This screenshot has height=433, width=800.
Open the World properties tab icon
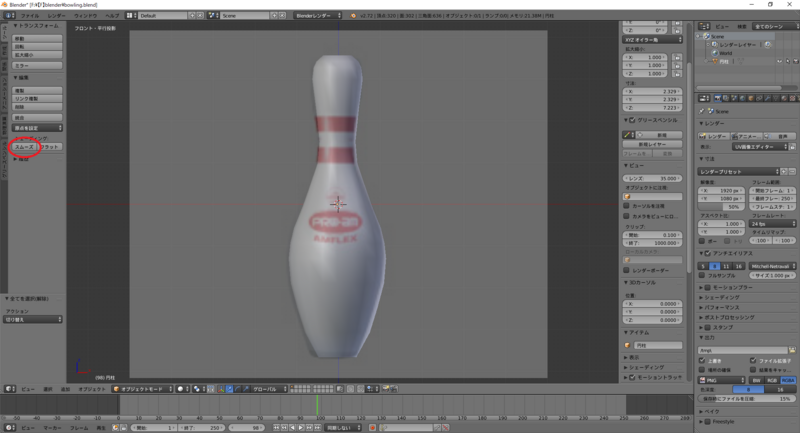[x=742, y=98]
